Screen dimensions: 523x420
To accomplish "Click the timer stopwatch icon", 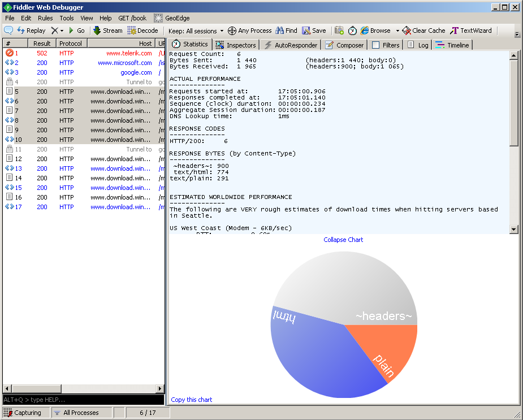I will coord(352,31).
